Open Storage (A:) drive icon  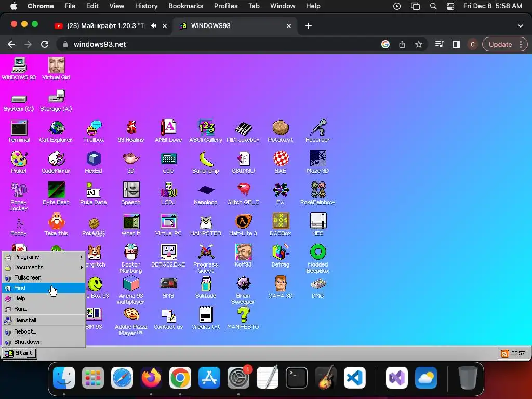pyautogui.click(x=56, y=101)
